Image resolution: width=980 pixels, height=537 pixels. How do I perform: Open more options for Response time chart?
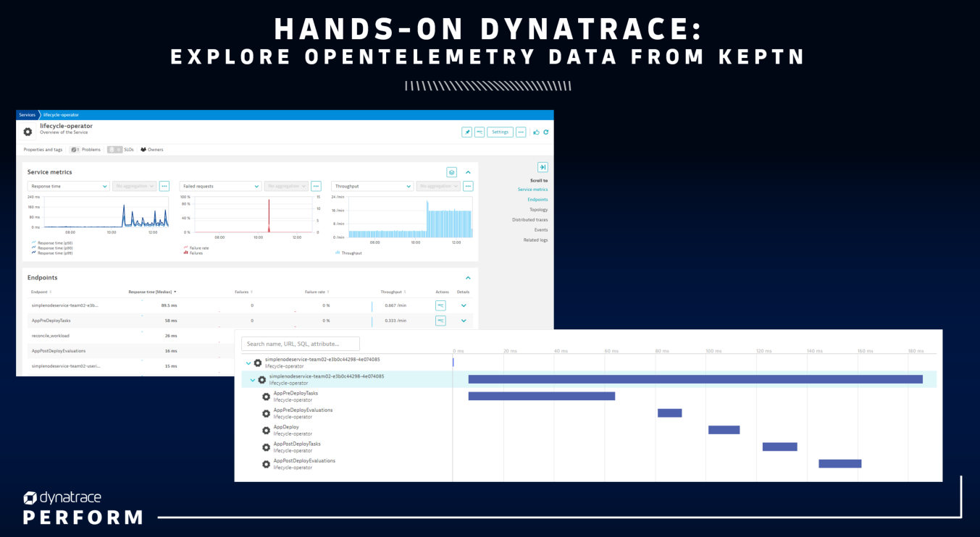[164, 186]
